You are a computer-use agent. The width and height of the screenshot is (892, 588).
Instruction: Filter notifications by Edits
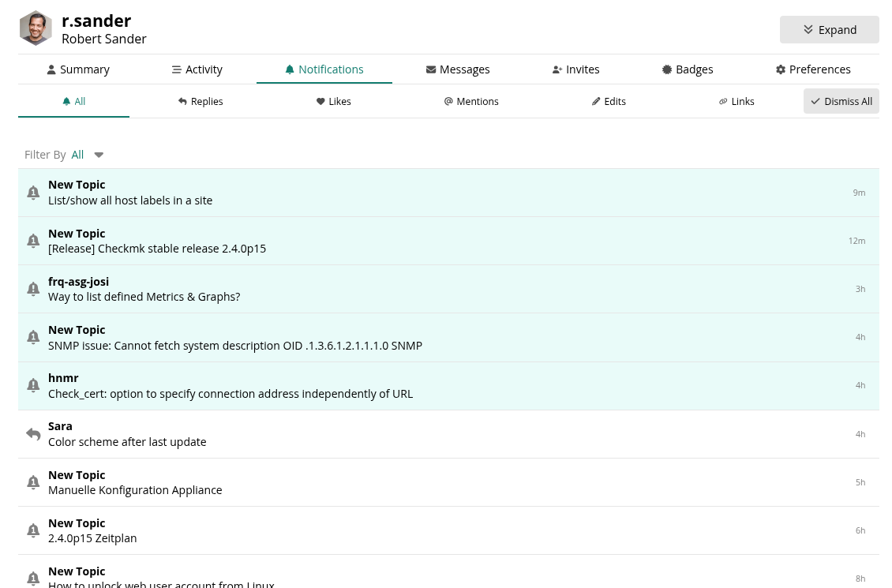(x=609, y=102)
